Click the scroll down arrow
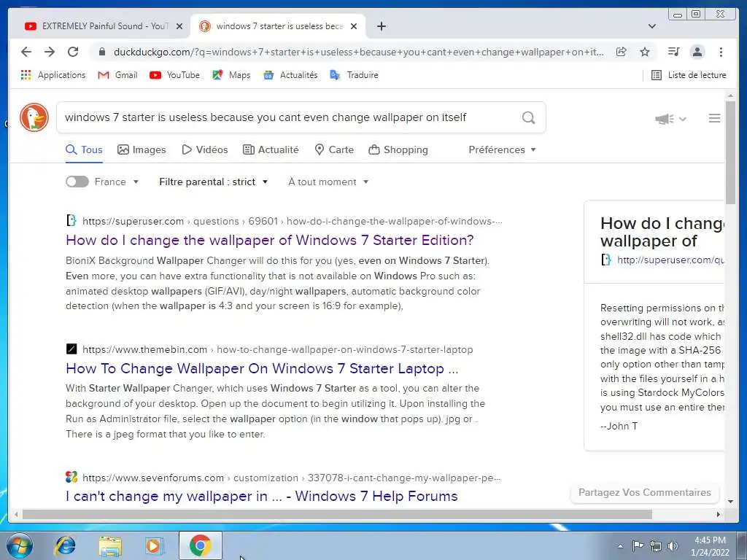The image size is (747, 560). [x=730, y=502]
